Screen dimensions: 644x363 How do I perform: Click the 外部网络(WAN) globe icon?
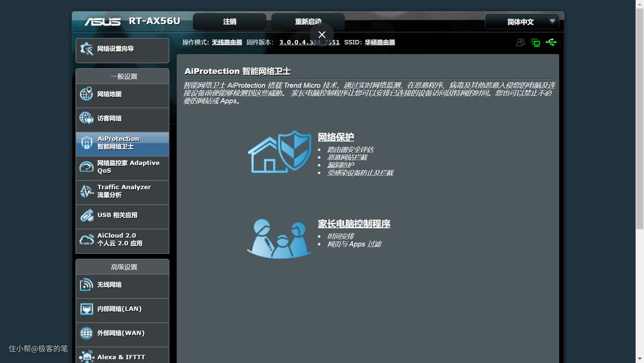[86, 333]
